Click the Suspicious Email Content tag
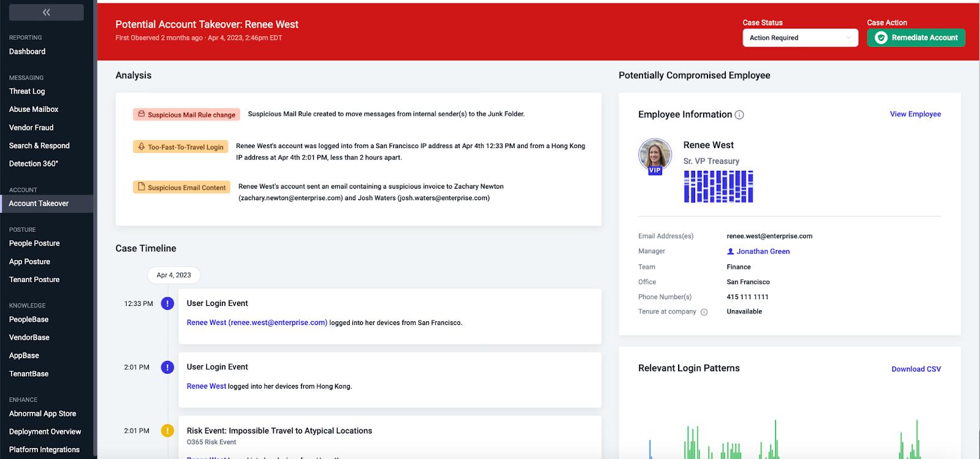 [x=182, y=187]
